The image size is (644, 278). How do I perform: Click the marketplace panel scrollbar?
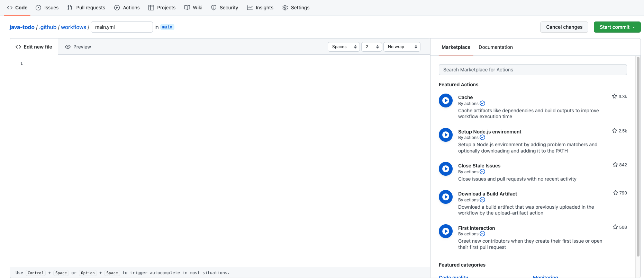[638, 157]
